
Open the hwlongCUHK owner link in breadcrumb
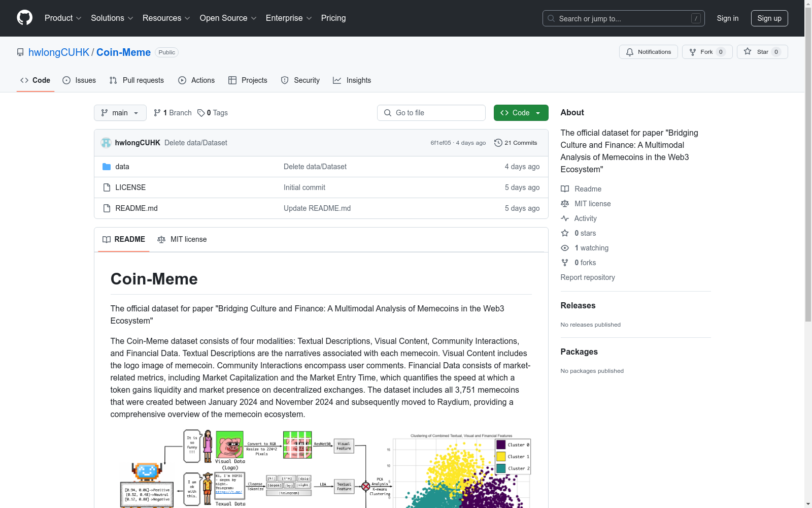[59, 52]
